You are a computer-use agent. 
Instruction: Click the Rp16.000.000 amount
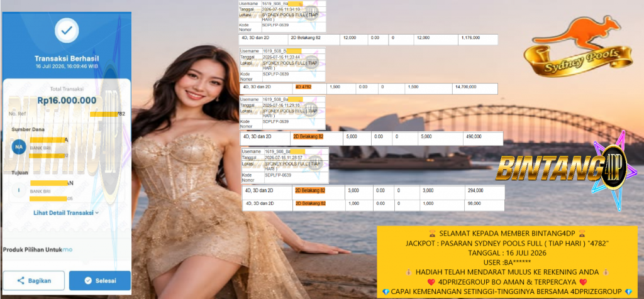67,101
